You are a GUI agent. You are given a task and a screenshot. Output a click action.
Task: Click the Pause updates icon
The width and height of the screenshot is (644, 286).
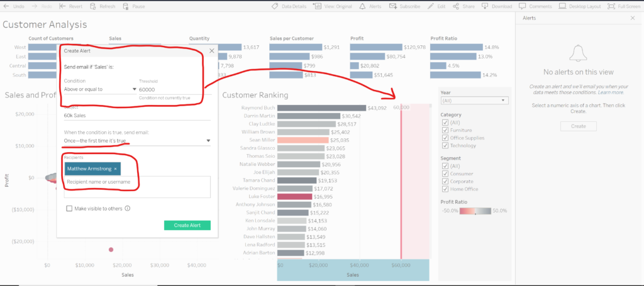126,6
